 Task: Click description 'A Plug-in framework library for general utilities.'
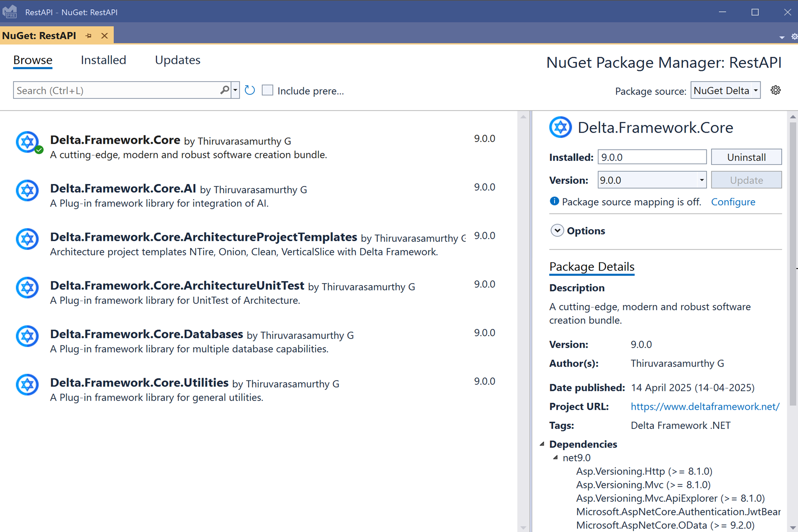[156, 397]
